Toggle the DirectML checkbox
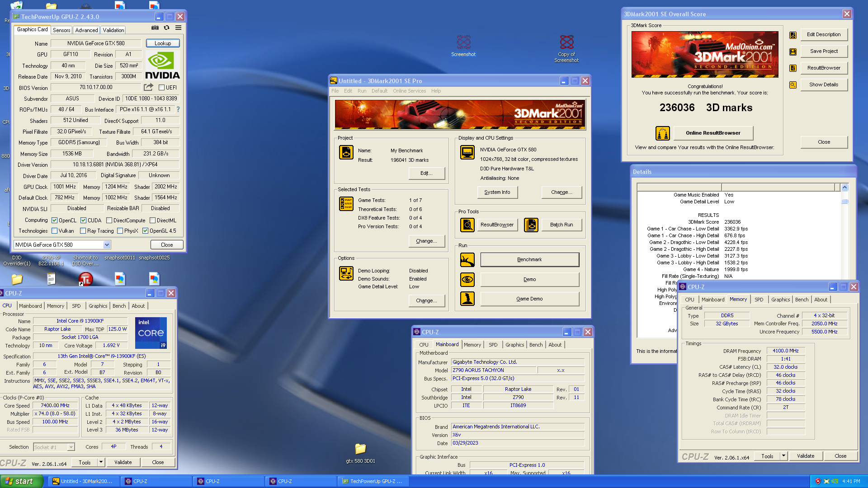868x488 pixels. coord(152,221)
